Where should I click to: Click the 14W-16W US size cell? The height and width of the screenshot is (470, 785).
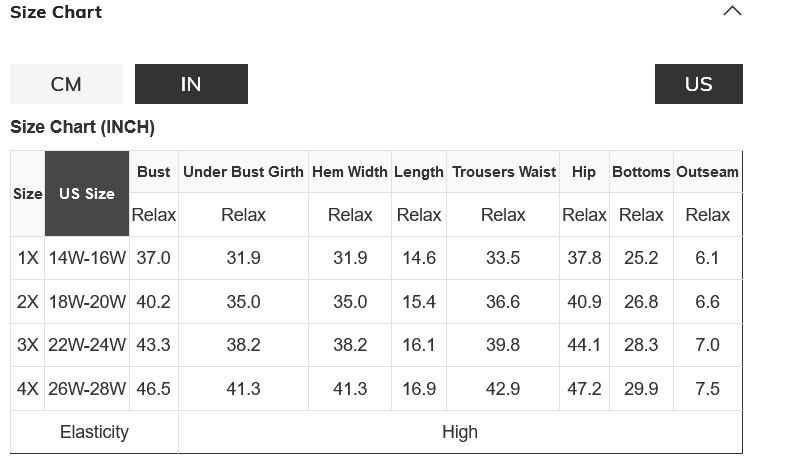click(x=87, y=258)
